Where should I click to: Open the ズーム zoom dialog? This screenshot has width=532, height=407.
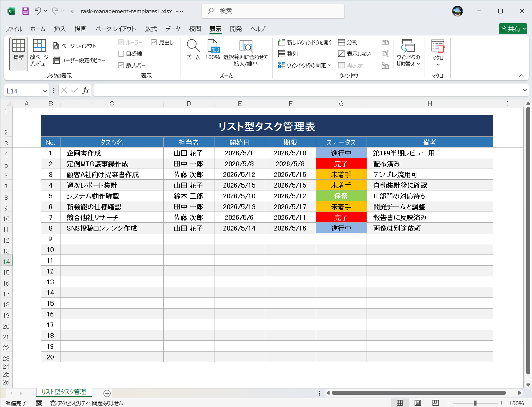pyautogui.click(x=193, y=50)
